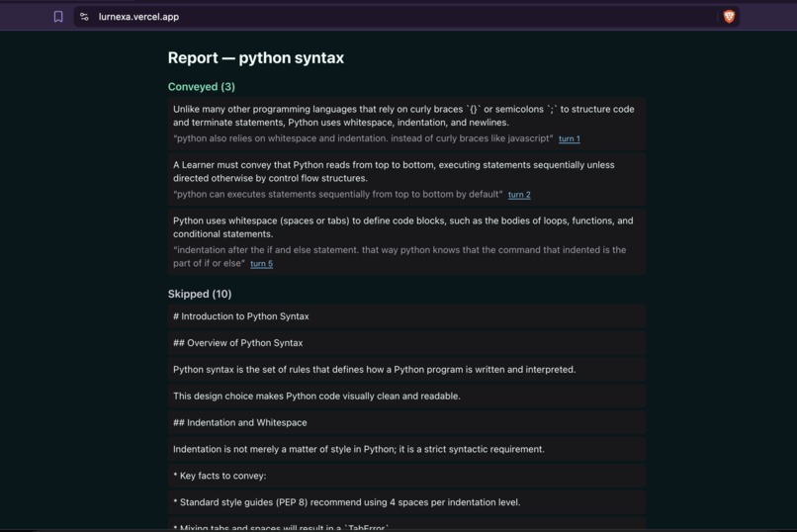Open site settings icon beside the URL
This screenshot has height=532, width=797.
coord(84,17)
